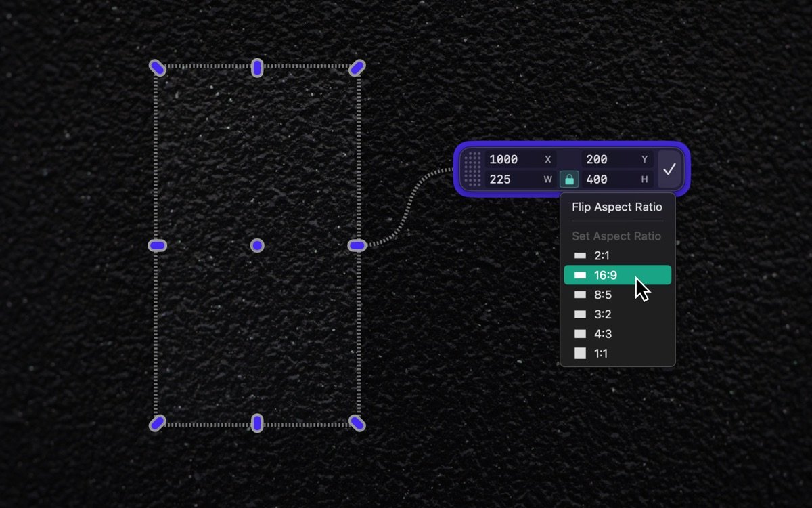Viewport: 812px width, 508px height.
Task: Click the bottom-left corner resize handle
Action: pyautogui.click(x=157, y=423)
